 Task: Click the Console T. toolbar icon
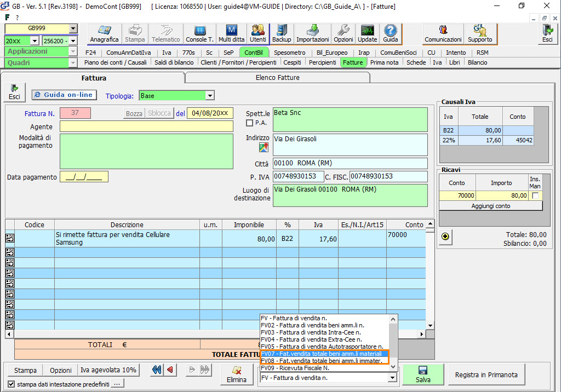click(199, 33)
